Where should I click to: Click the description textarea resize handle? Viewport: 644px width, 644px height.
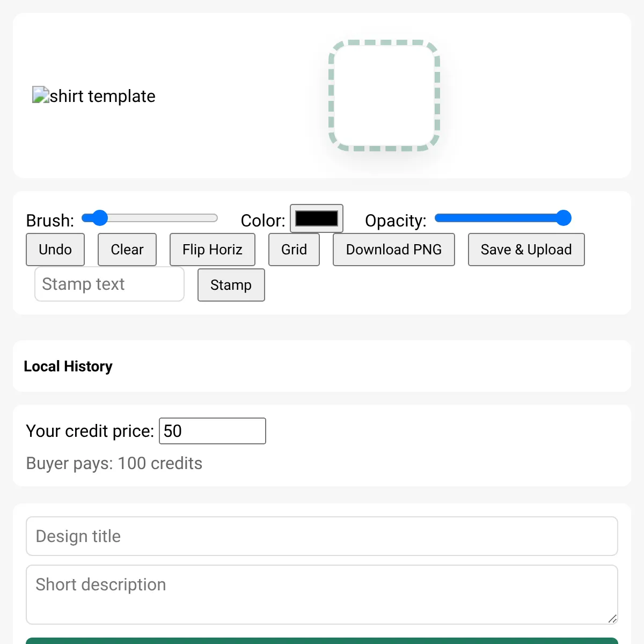612,619
